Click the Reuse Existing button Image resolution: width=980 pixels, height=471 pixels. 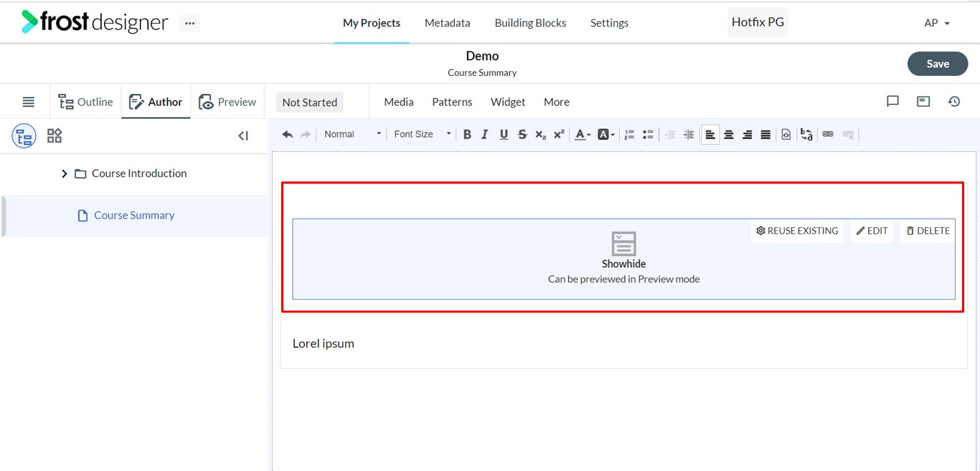[797, 231]
